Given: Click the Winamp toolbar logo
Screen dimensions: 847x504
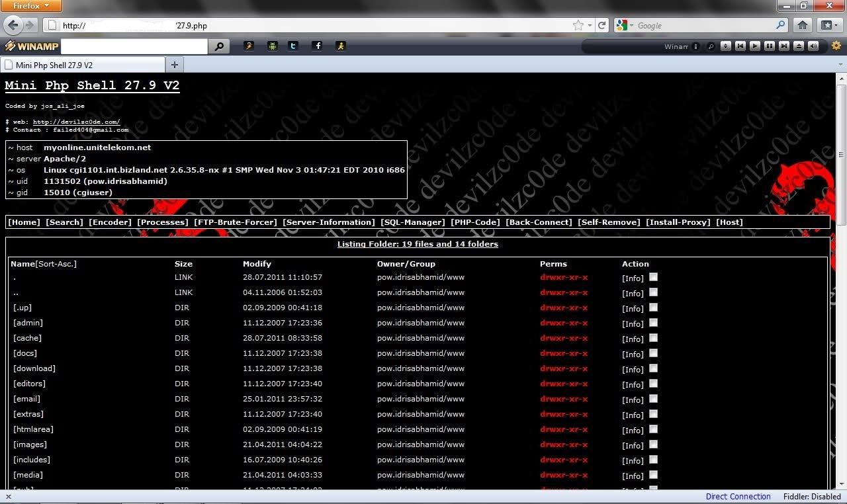Looking at the screenshot, I should click(x=32, y=46).
